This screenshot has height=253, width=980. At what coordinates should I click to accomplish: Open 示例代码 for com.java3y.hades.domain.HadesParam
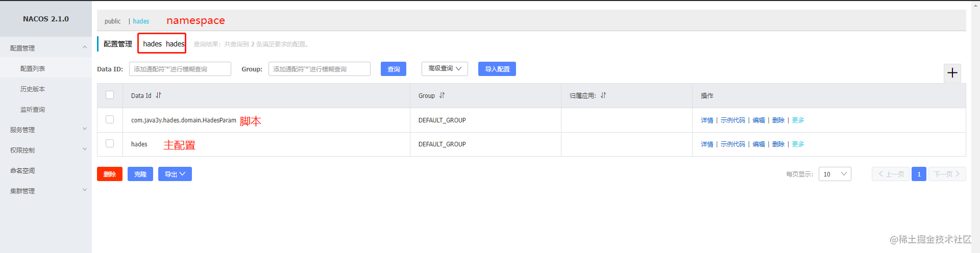[732, 120]
